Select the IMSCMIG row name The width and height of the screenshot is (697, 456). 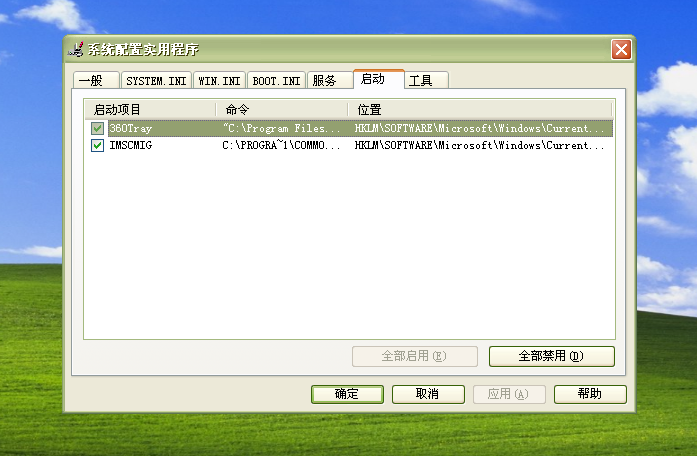coord(131,145)
